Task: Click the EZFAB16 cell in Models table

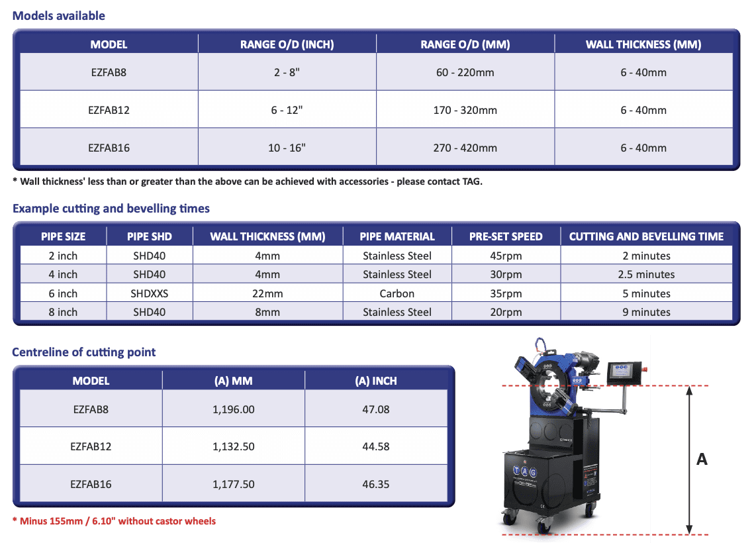Action: [x=109, y=148]
